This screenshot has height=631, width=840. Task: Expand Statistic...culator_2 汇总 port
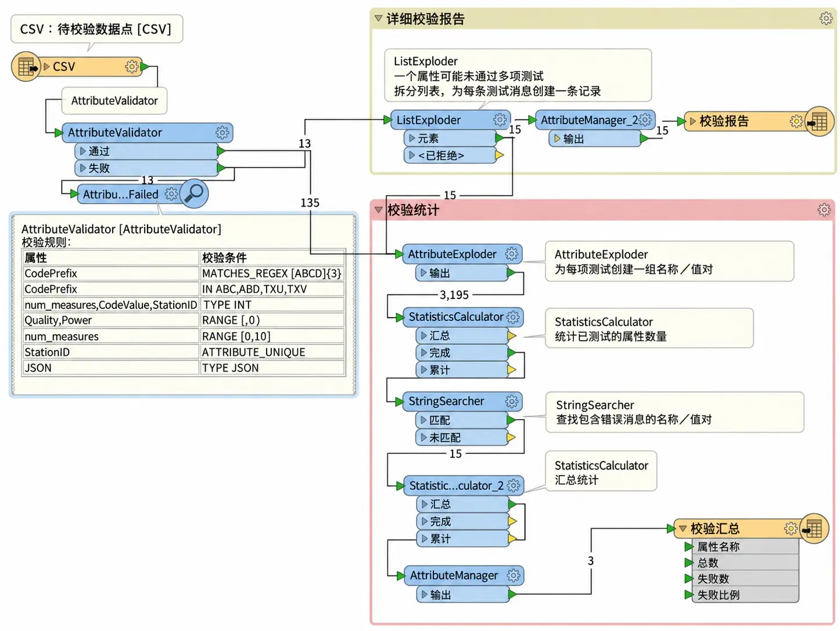[424, 504]
